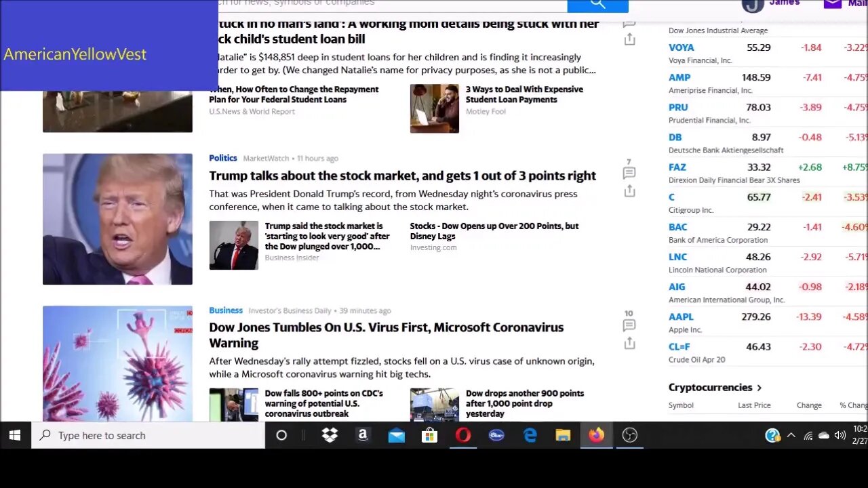Screen dimensions: 868x488
Task: Open the Windows Start menu
Action: coord(15,435)
